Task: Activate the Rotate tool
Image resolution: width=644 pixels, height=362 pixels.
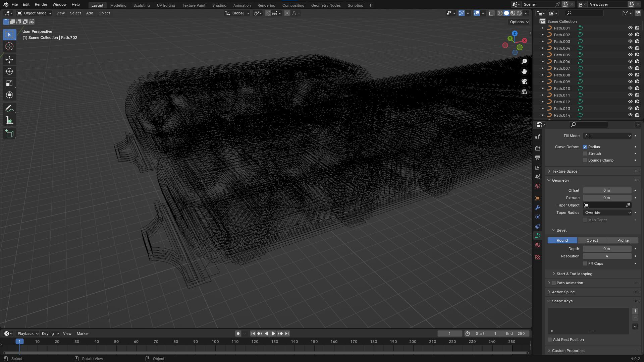Action: pyautogui.click(x=9, y=71)
